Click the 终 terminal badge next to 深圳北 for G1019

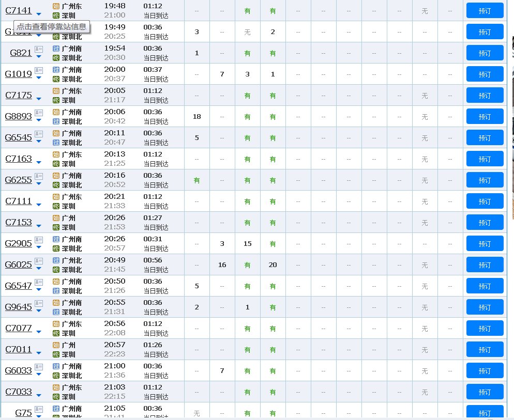[56, 79]
